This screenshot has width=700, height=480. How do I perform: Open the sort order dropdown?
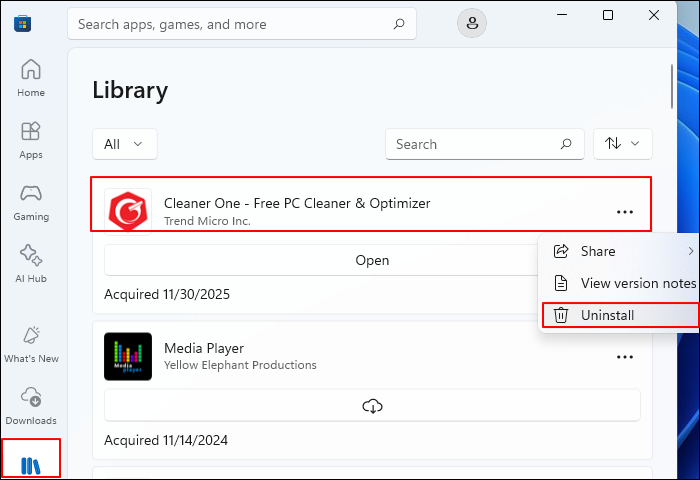coord(623,144)
